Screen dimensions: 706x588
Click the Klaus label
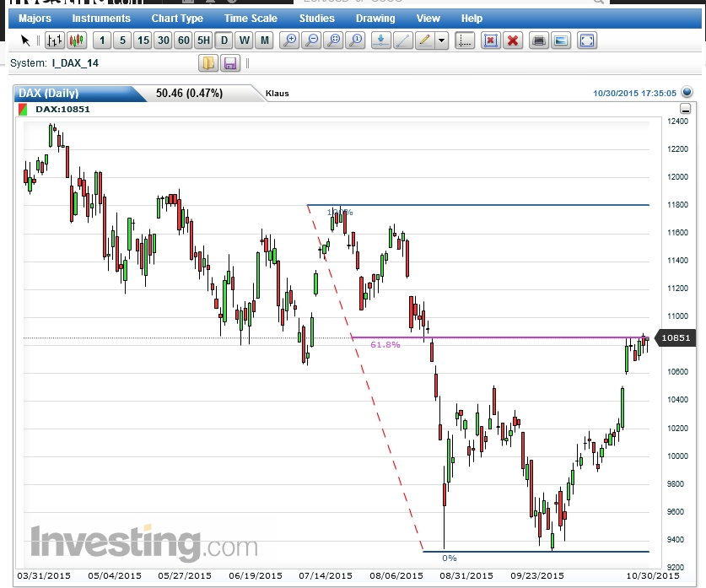pyautogui.click(x=277, y=93)
